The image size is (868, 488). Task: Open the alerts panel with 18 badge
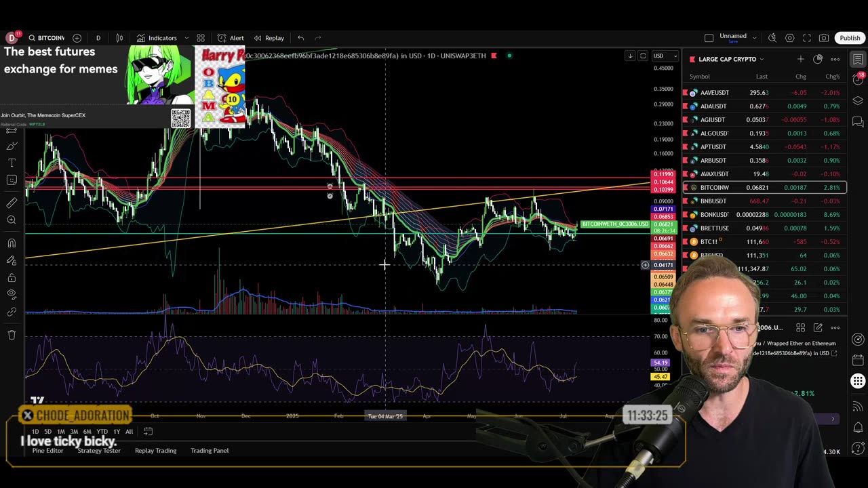[858, 80]
